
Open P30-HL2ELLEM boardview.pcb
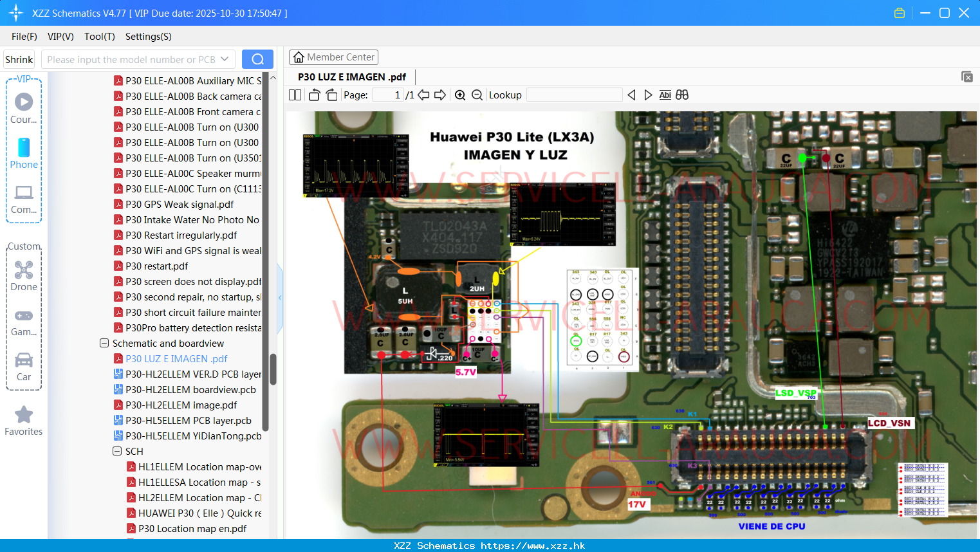(185, 389)
